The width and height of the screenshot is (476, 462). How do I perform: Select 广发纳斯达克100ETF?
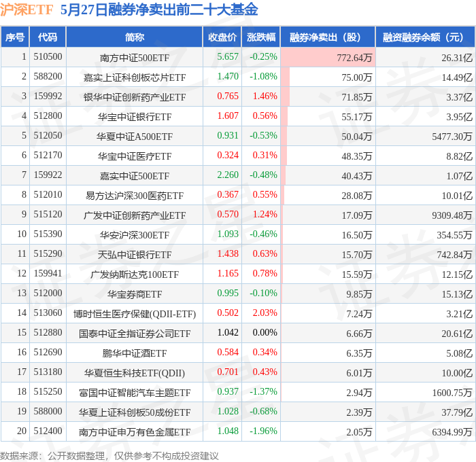[135, 274]
